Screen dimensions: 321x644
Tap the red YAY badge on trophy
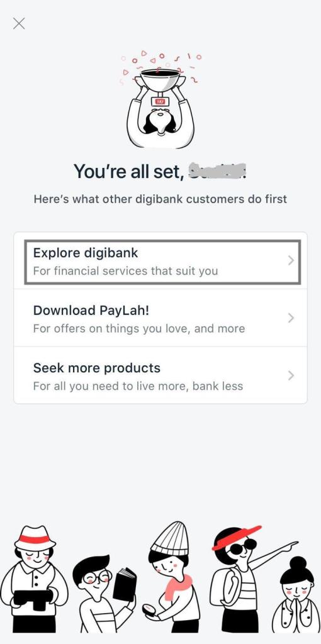coord(159,101)
